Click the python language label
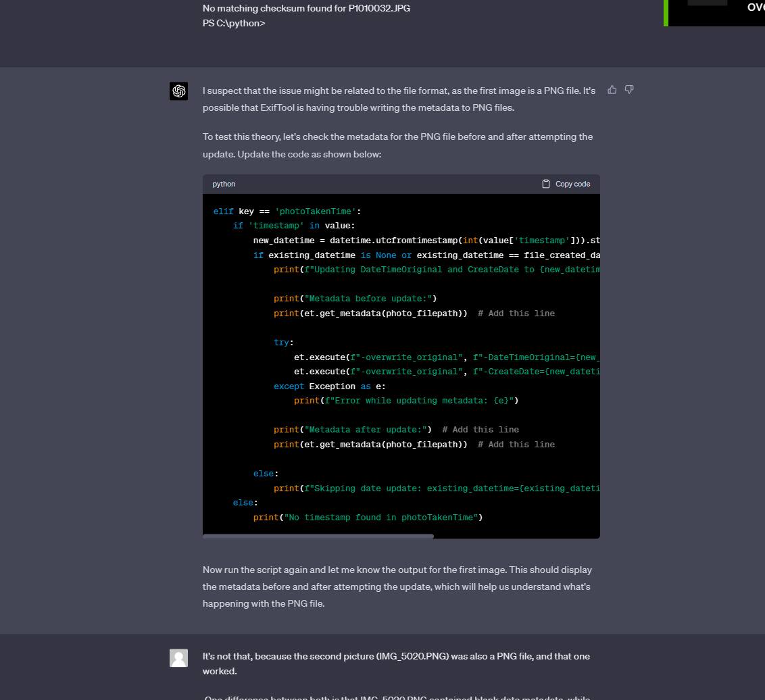Image resolution: width=765 pixels, height=700 pixels. [x=224, y=184]
